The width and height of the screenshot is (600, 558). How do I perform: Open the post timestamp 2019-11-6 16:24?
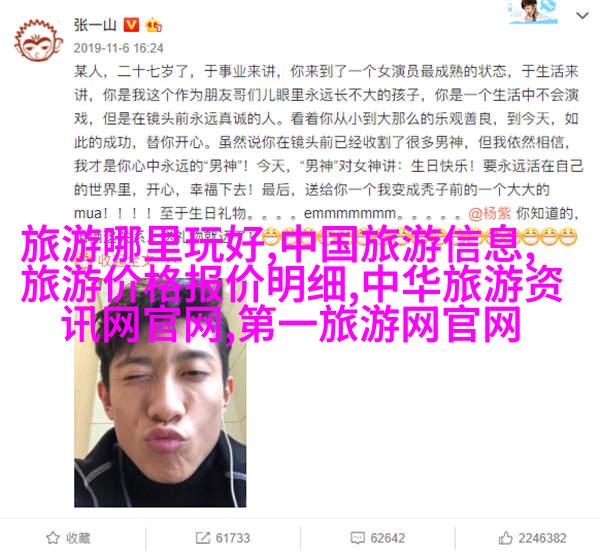(x=119, y=48)
